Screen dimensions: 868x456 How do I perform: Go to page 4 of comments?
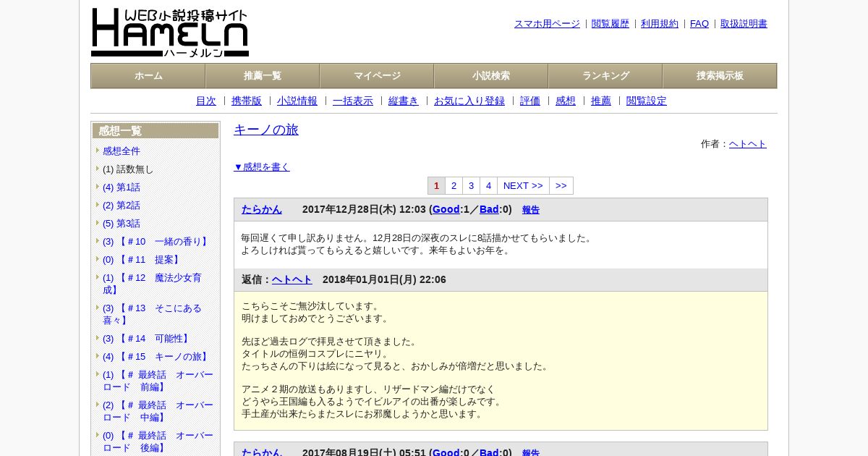[x=488, y=185]
